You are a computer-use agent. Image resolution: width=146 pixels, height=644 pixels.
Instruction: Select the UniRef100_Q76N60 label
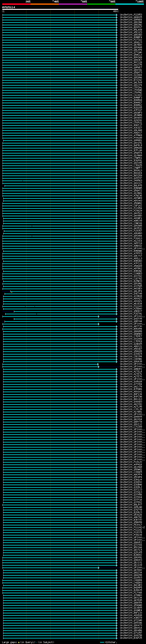[131, 595]
